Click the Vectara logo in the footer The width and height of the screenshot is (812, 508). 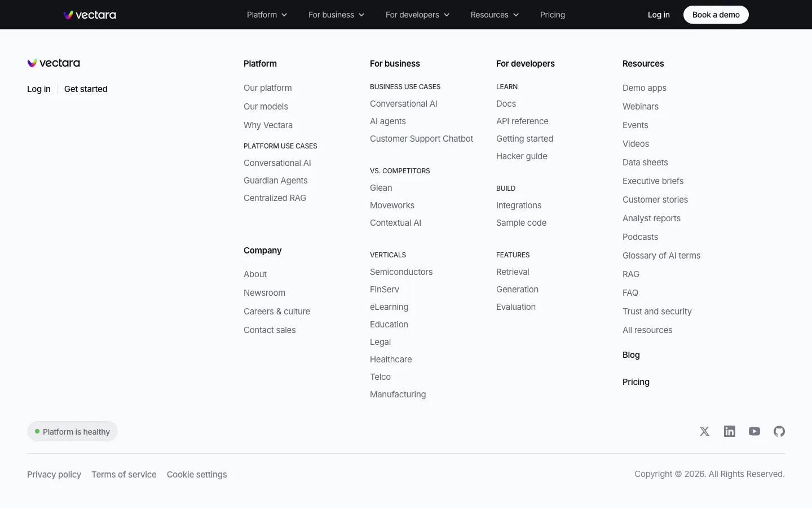pyautogui.click(x=54, y=63)
